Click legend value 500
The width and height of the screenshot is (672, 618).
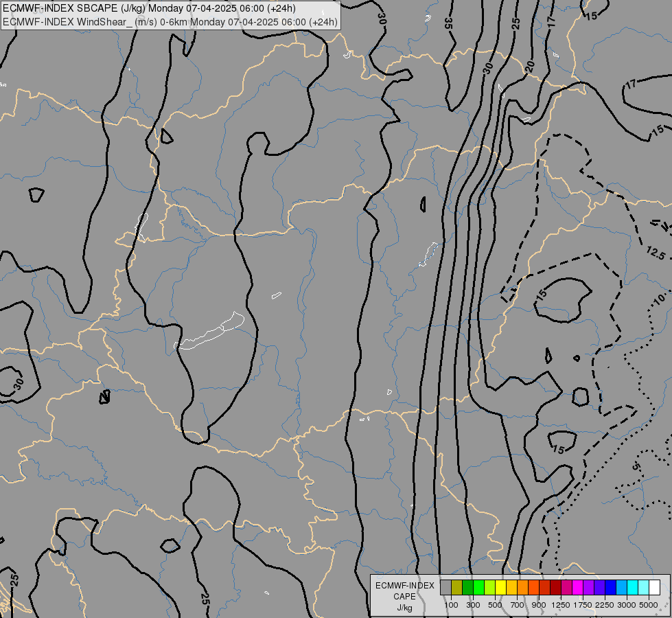coord(495,605)
